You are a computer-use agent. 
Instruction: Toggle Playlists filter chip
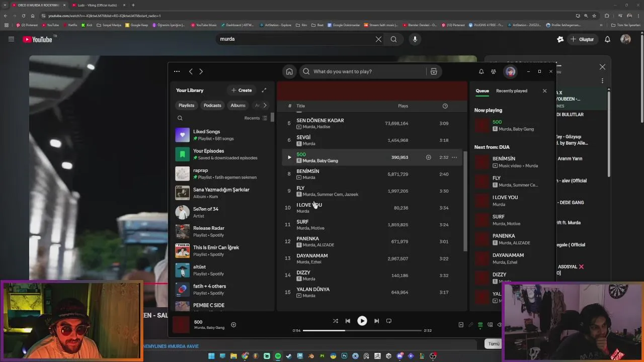click(x=186, y=106)
